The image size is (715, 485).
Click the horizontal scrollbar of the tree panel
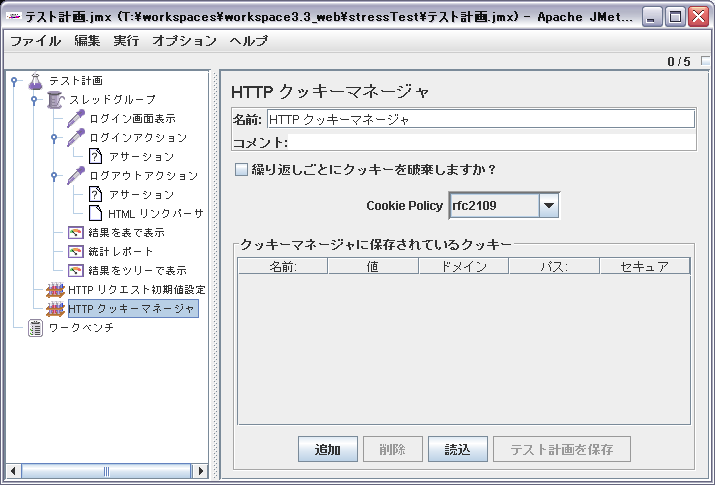coord(105,471)
